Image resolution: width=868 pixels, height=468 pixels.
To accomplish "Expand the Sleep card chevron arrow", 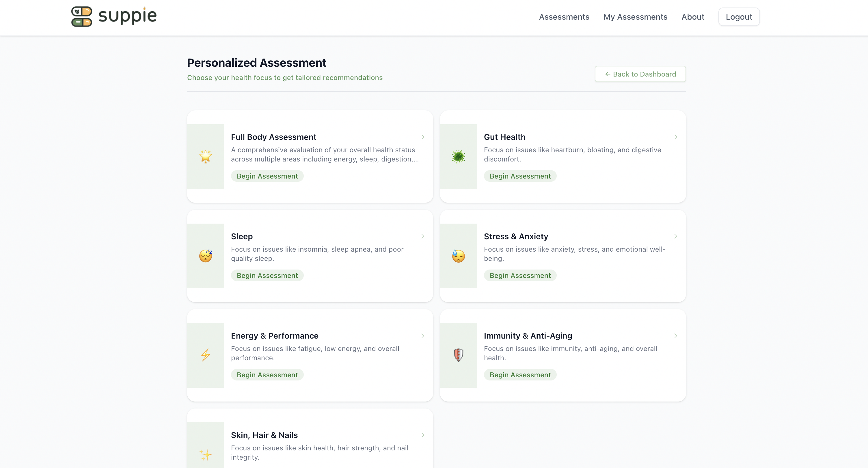I will pos(422,236).
